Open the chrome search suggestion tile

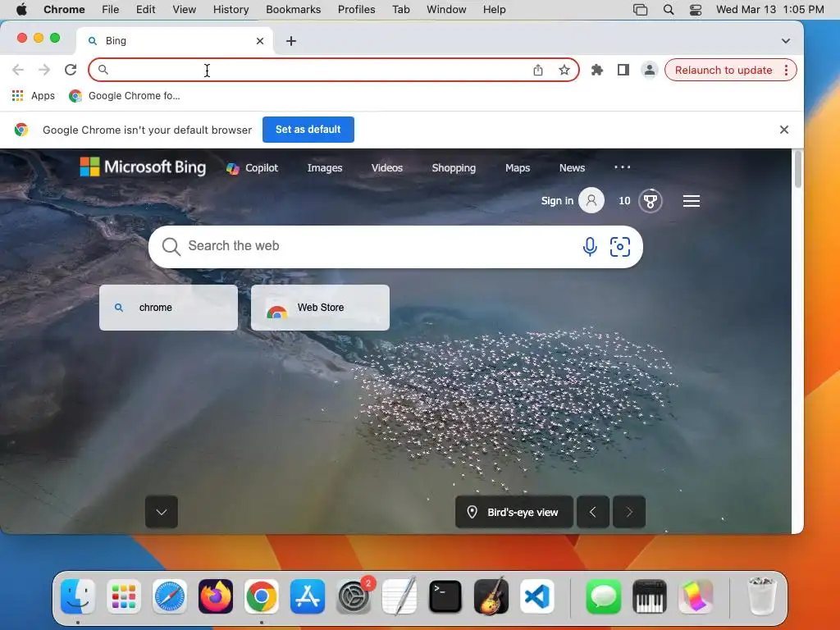pos(168,308)
